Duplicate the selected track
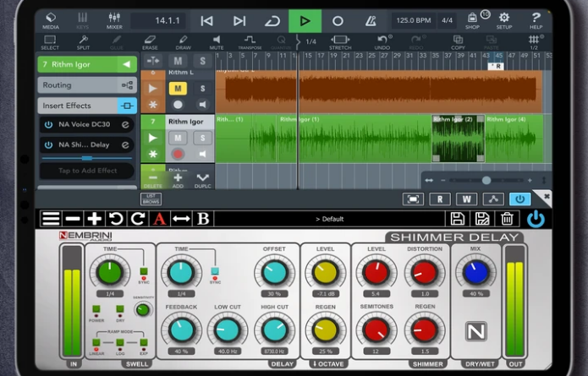This screenshot has height=376, width=588. coord(203,181)
